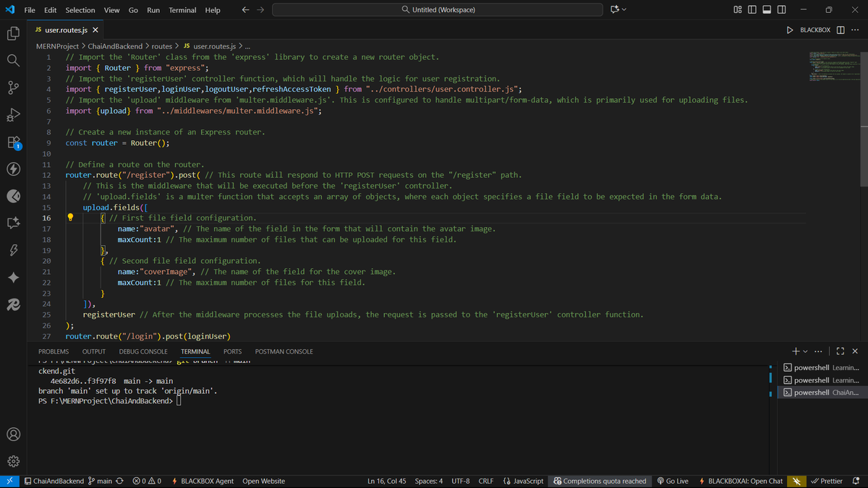The image size is (868, 488).
Task: Go forward with the right arrow
Action: (260, 10)
